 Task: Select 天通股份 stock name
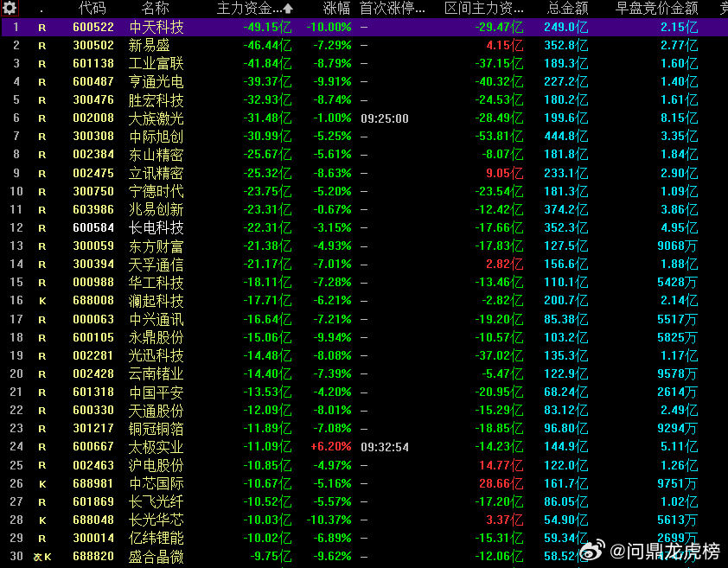point(156,411)
